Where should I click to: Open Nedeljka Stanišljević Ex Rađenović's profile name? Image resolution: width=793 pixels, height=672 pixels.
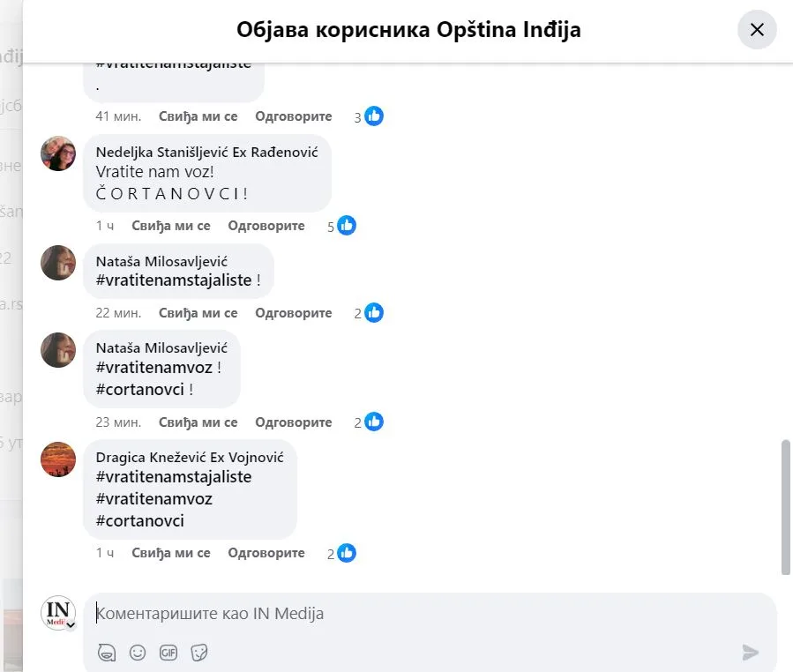pyautogui.click(x=206, y=153)
